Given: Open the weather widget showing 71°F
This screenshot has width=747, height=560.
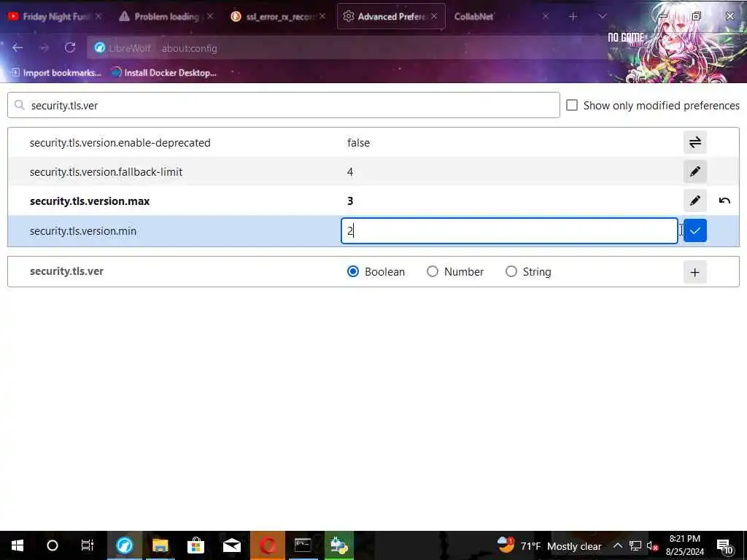Looking at the screenshot, I should tap(549, 545).
